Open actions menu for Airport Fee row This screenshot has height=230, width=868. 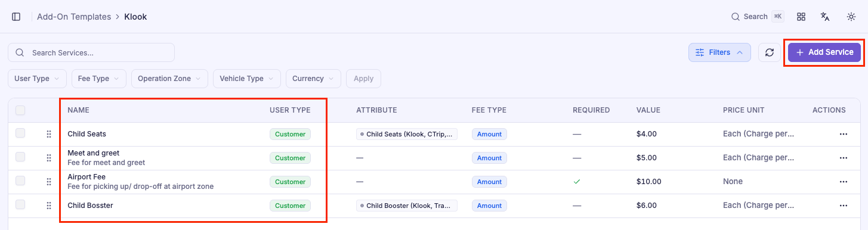coord(844,182)
